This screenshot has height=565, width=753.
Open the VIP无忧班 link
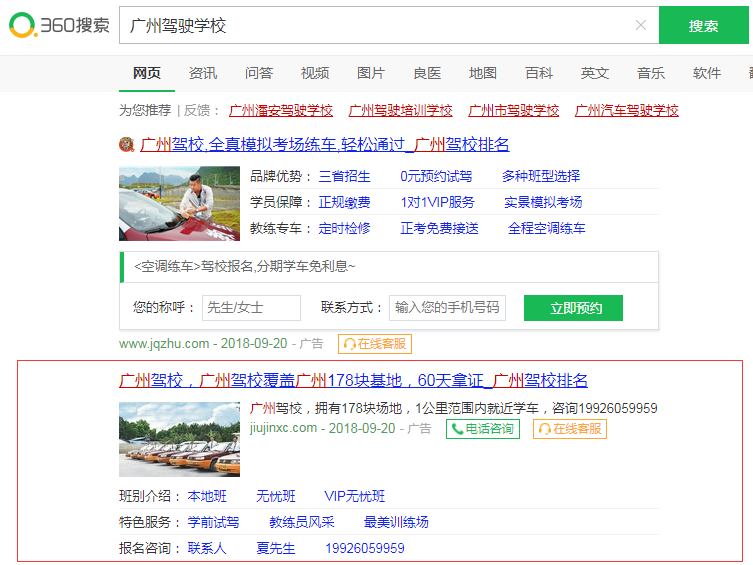coord(354,496)
